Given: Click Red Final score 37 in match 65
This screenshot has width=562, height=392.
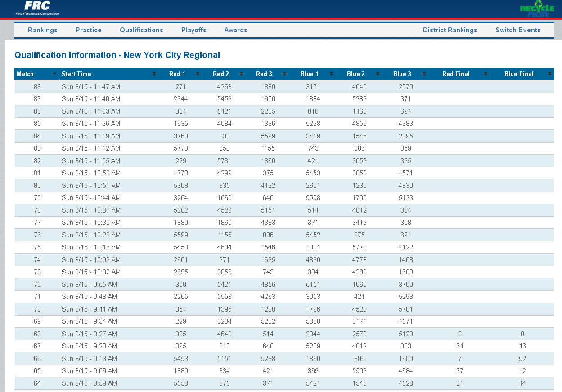Looking at the screenshot, I should [459, 371].
